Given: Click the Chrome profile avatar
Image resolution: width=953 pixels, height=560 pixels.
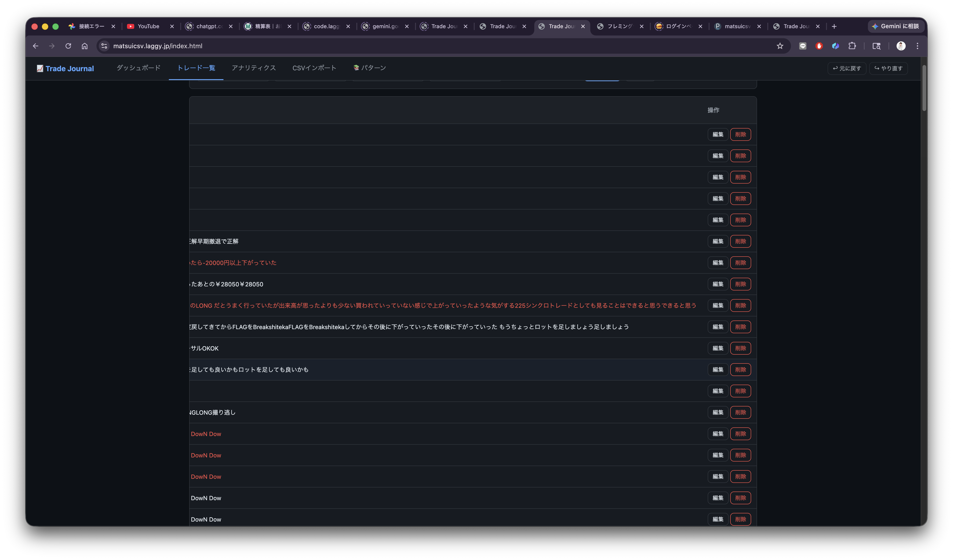Looking at the screenshot, I should (x=901, y=46).
